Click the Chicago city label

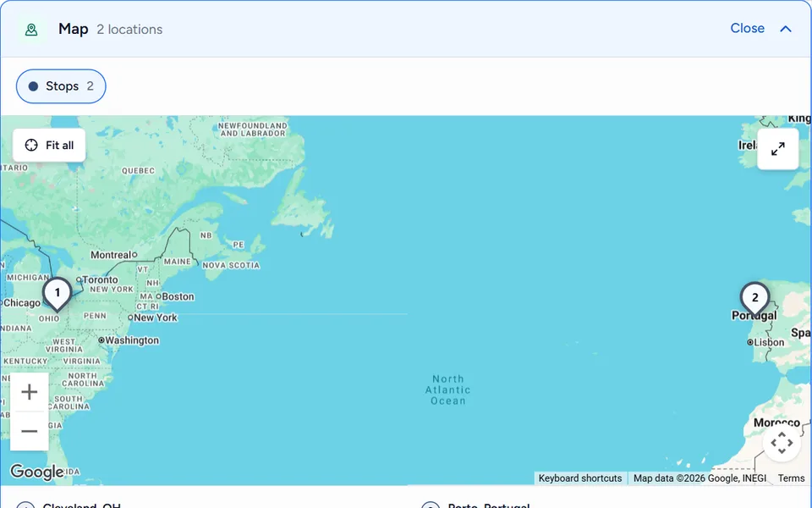coord(20,303)
